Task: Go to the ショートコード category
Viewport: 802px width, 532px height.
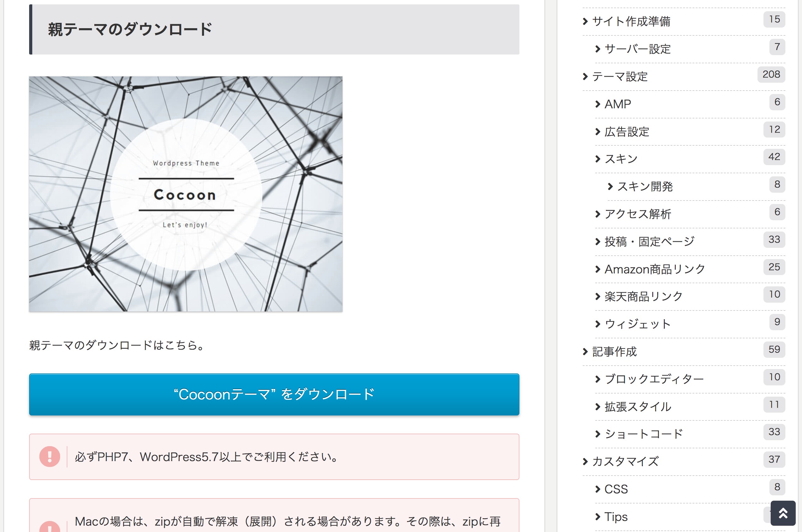Action: coord(643,434)
